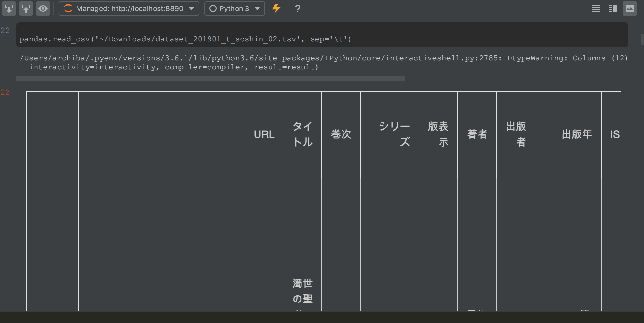Click the タイトル column header
Screen dimensions: 644x323
point(302,134)
